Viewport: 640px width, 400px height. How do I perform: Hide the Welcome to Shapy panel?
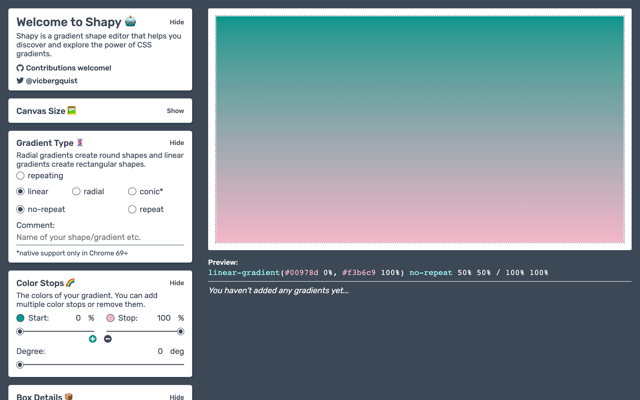point(177,22)
